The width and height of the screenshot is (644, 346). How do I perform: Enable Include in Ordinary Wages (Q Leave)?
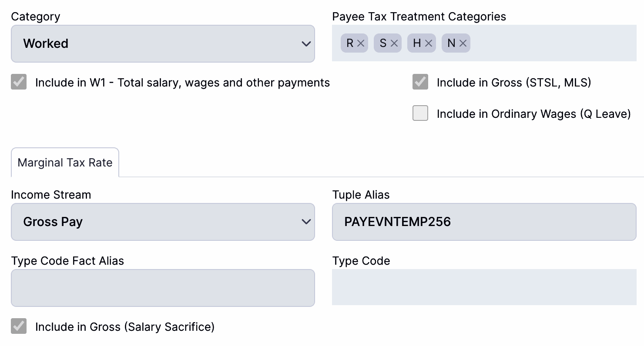click(420, 113)
